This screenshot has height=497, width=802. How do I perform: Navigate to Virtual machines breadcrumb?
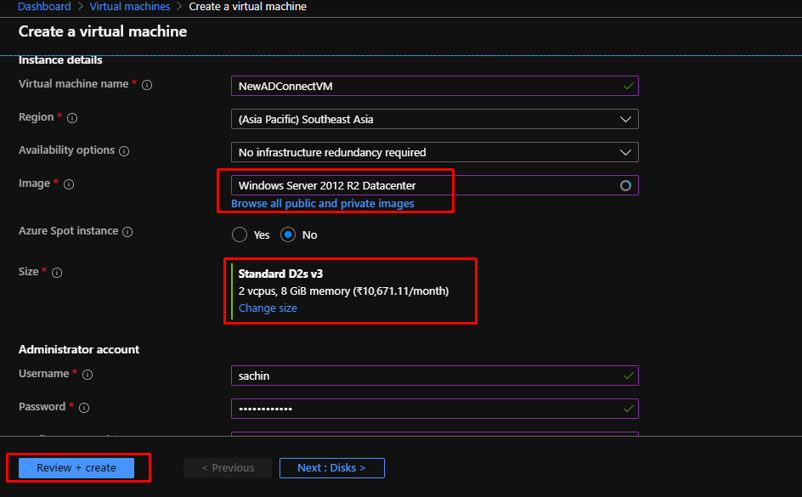point(129,7)
